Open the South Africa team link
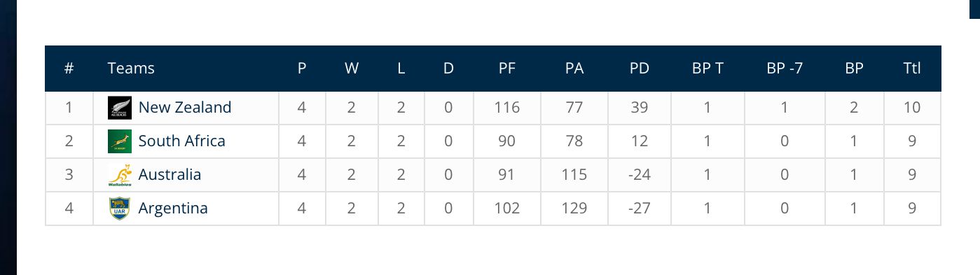Screen dimensions: 980x275 point(182,141)
